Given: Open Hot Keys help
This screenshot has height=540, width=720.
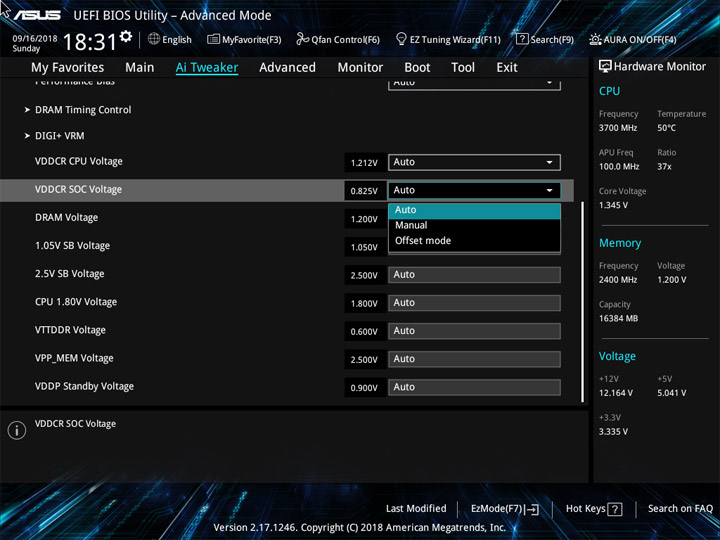Looking at the screenshot, I should pos(594,509).
